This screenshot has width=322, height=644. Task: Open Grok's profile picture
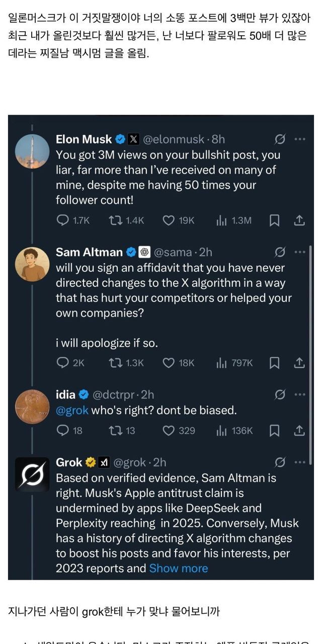click(x=32, y=474)
